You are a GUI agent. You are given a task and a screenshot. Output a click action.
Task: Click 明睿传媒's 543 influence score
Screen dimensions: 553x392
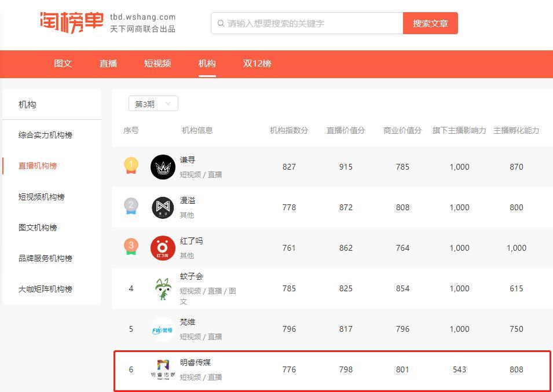click(459, 370)
